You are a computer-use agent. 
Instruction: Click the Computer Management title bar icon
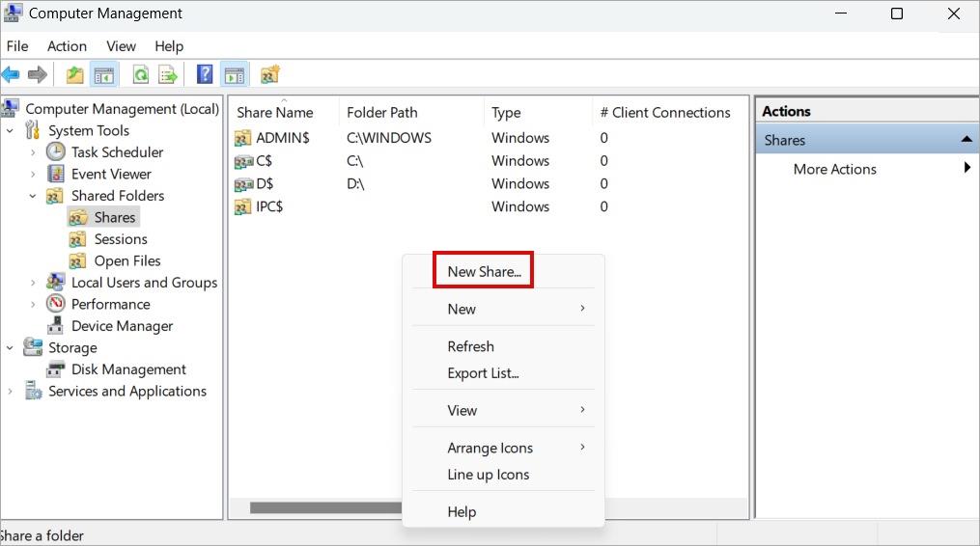(14, 14)
